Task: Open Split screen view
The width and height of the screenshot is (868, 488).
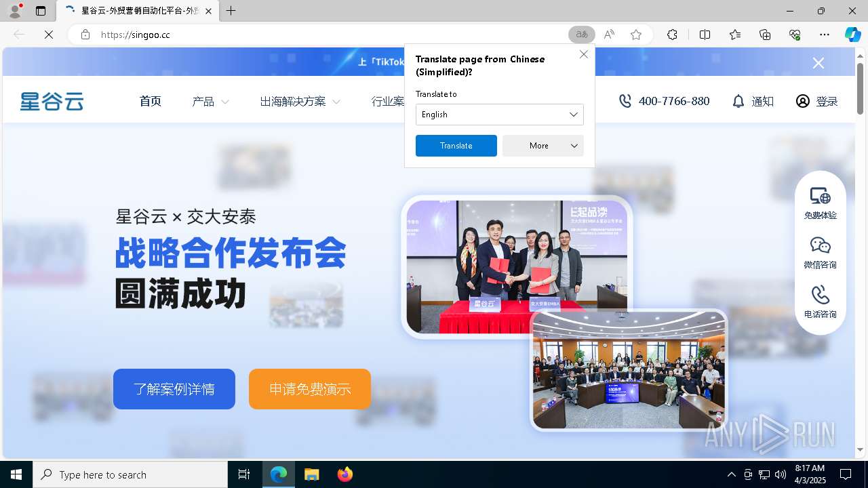Action: click(x=705, y=35)
